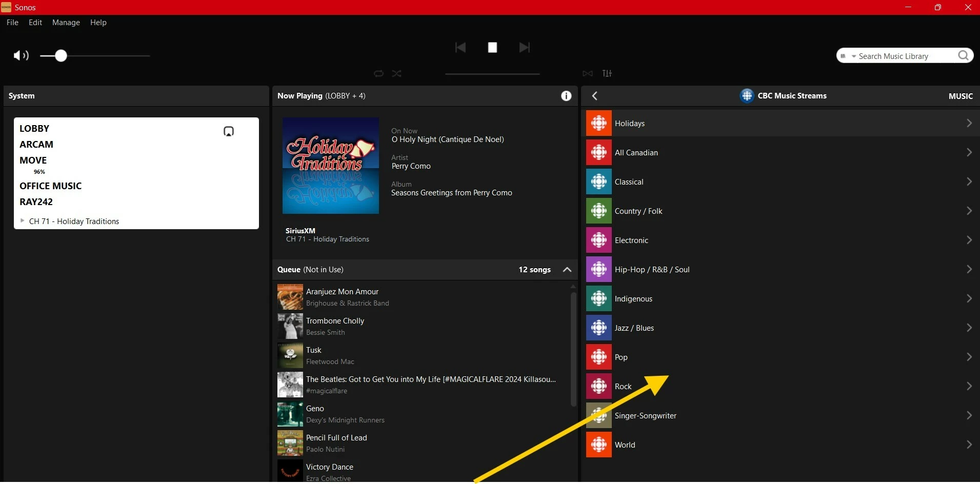Toggle shuffle mode
This screenshot has height=484, width=980.
397,73
